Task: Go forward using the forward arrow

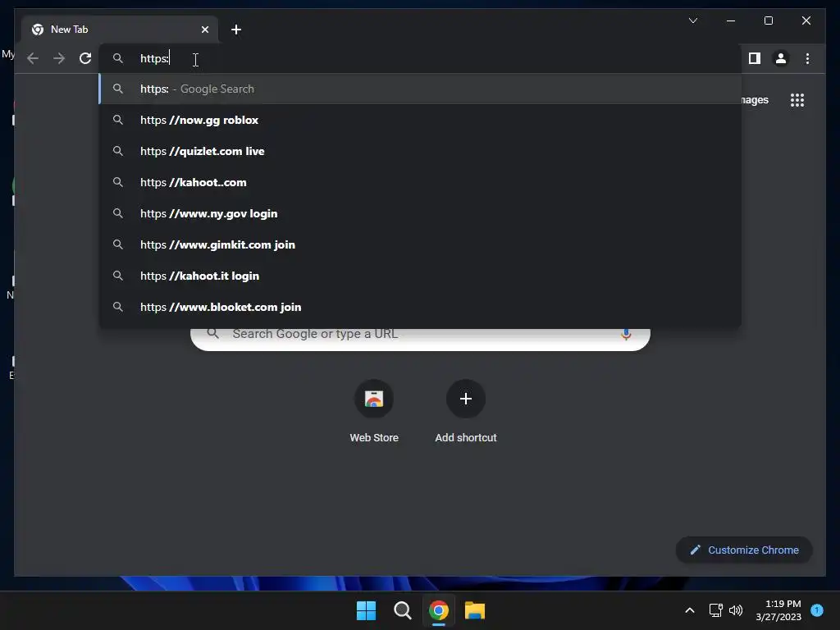Action: [x=59, y=58]
